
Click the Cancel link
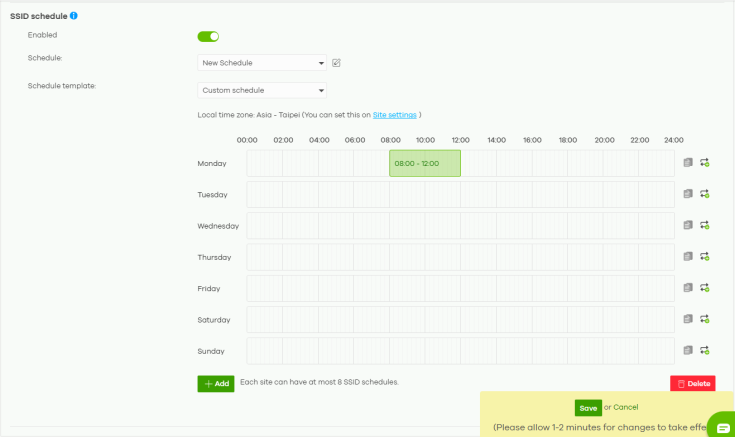625,408
